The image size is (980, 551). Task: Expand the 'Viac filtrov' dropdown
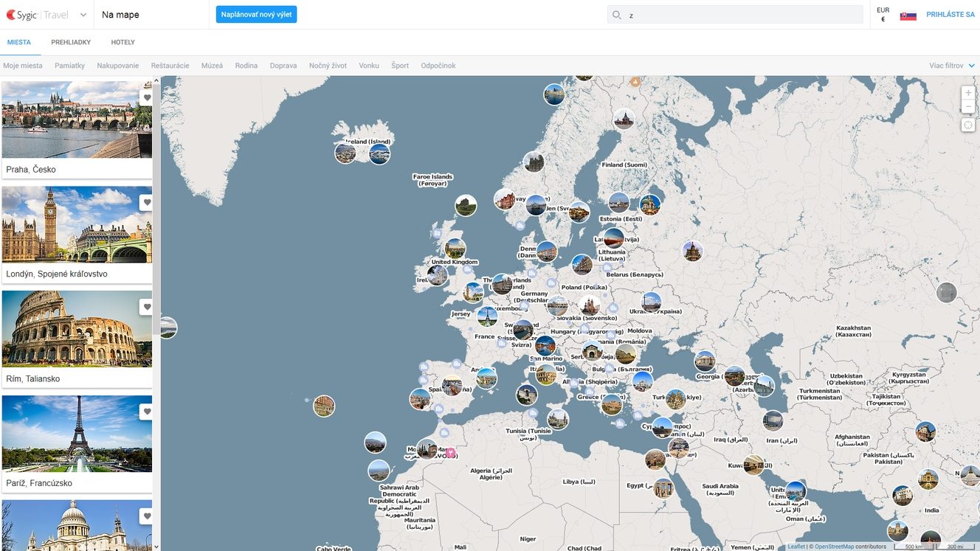(x=952, y=66)
